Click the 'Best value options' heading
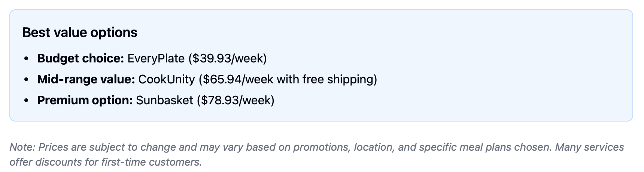 pyautogui.click(x=80, y=33)
